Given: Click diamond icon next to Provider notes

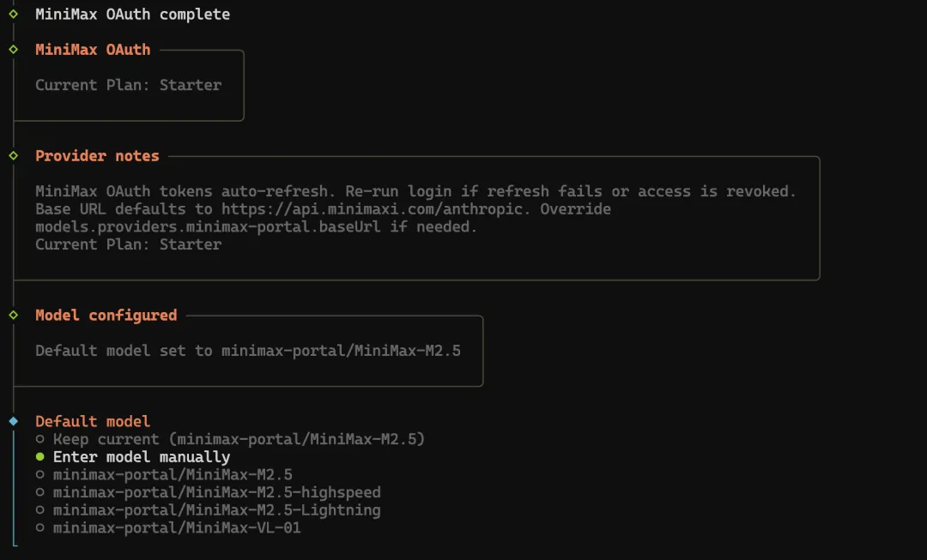Looking at the screenshot, I should (x=13, y=156).
